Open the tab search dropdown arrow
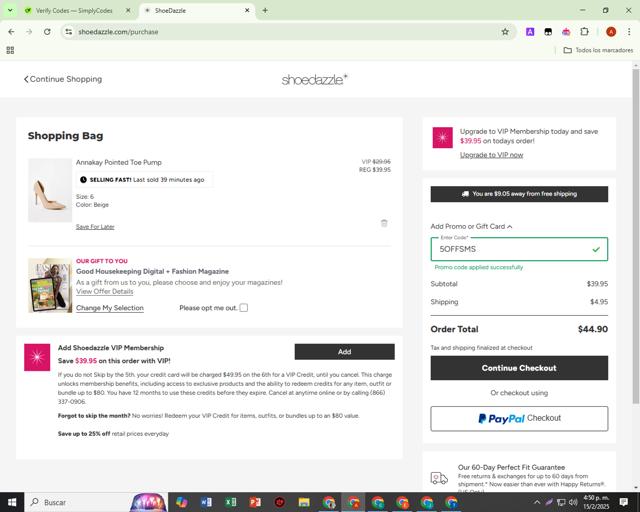The height and width of the screenshot is (512, 640). [x=10, y=10]
